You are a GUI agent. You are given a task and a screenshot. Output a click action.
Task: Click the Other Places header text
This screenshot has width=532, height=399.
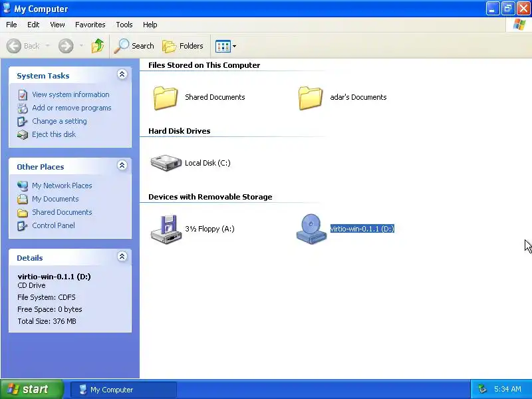(x=41, y=167)
